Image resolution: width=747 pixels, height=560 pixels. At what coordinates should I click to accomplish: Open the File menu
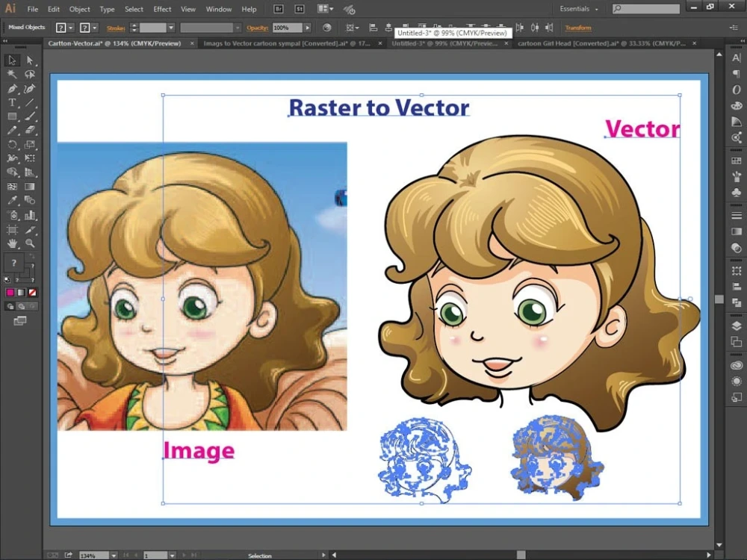pos(32,9)
